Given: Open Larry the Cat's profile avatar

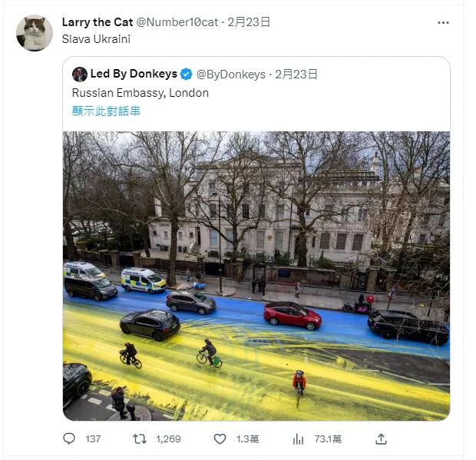Looking at the screenshot, I should (35, 33).
